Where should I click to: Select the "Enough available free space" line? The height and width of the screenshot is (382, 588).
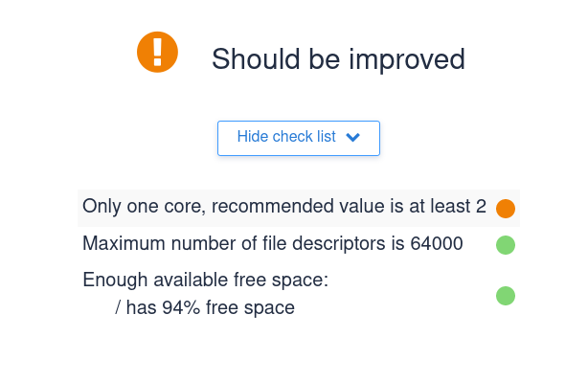[206, 280]
